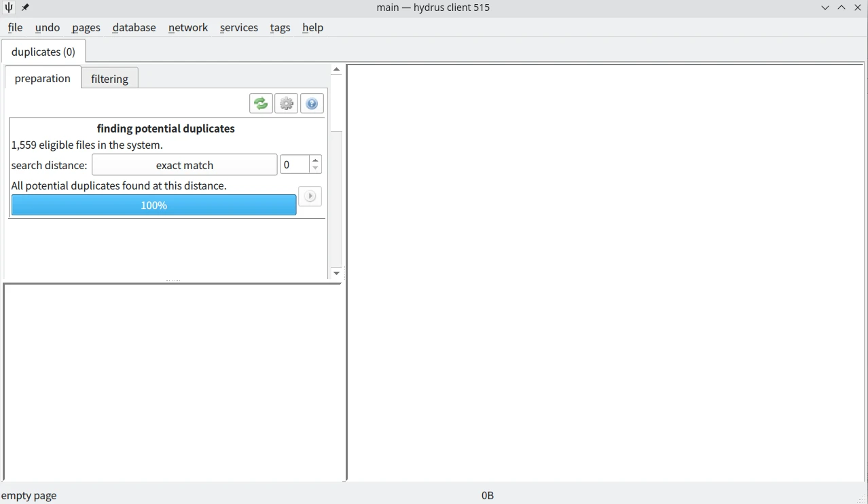Open the file menu
The image size is (868, 504).
click(x=15, y=27)
